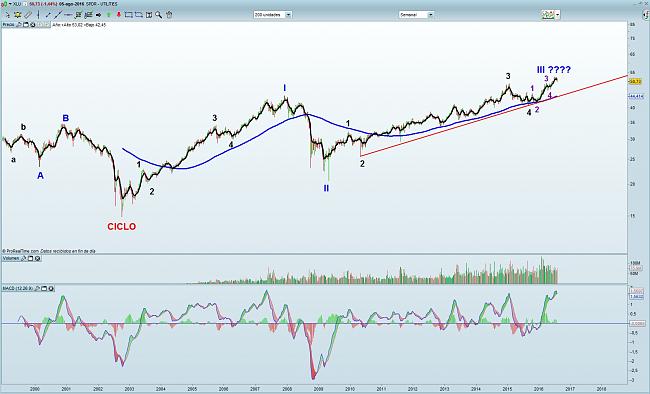Open the units count dropdown
This screenshot has width=650, height=394.
click(x=272, y=15)
